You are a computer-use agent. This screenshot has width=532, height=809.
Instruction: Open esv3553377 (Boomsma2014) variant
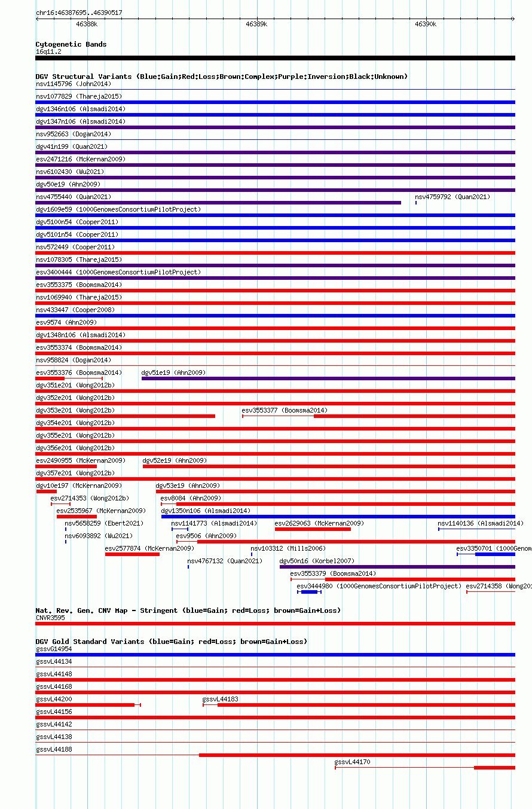click(285, 410)
